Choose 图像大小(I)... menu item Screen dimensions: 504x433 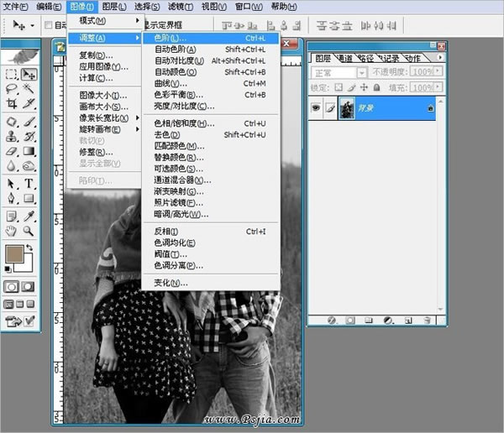(106, 96)
